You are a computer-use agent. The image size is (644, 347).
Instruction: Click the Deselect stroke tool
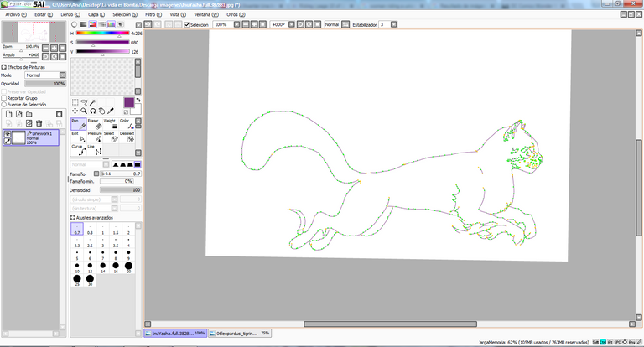pos(127,137)
